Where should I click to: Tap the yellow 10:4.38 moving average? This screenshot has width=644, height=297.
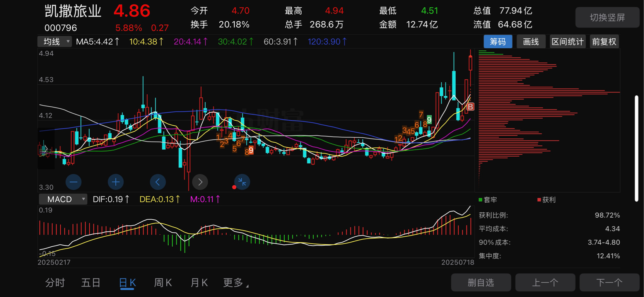[x=147, y=41]
